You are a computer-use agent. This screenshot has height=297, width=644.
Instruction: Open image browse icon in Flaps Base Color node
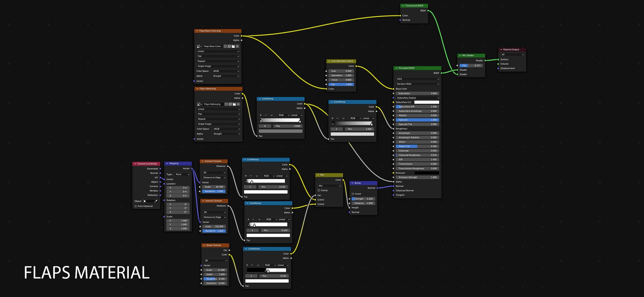(199, 46)
